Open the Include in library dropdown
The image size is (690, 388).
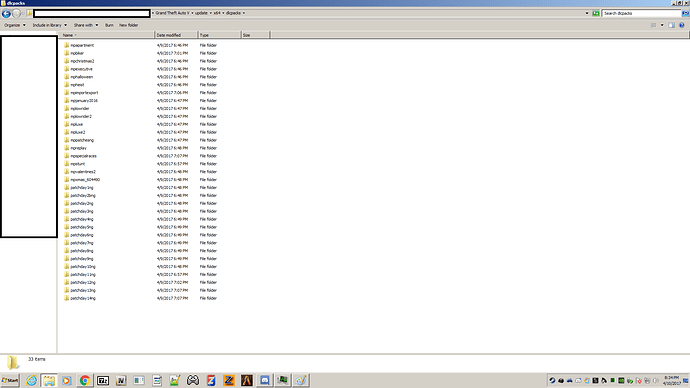[x=50, y=25]
